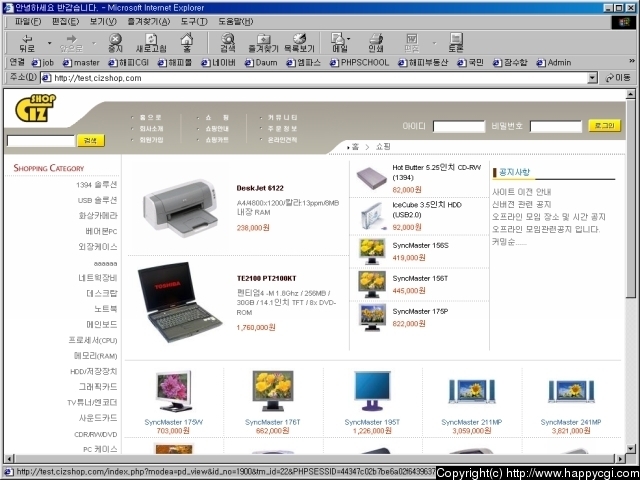This screenshot has height=480, width=640.
Task: Open the PHPSCHOOL favorite link
Action: pos(359,62)
